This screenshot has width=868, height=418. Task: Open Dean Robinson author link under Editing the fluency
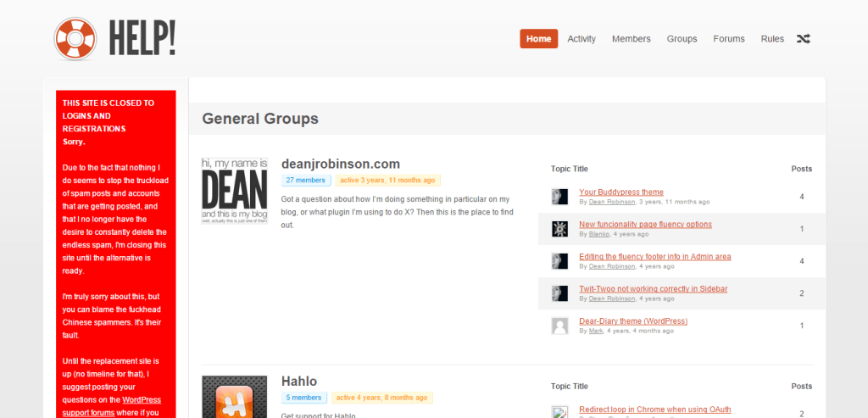point(612,266)
